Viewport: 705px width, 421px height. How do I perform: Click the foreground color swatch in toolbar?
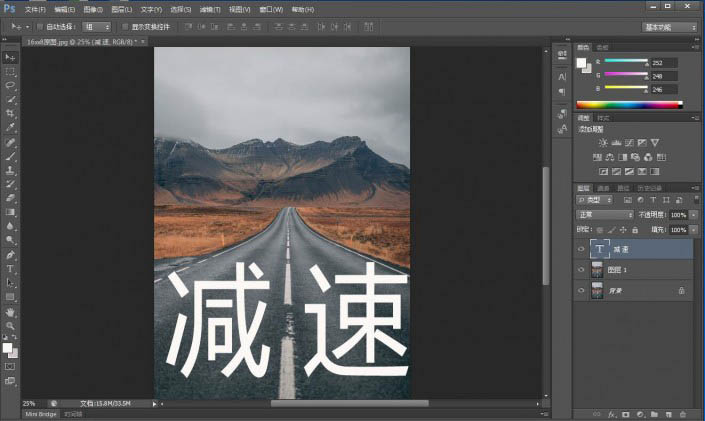pyautogui.click(x=7, y=348)
